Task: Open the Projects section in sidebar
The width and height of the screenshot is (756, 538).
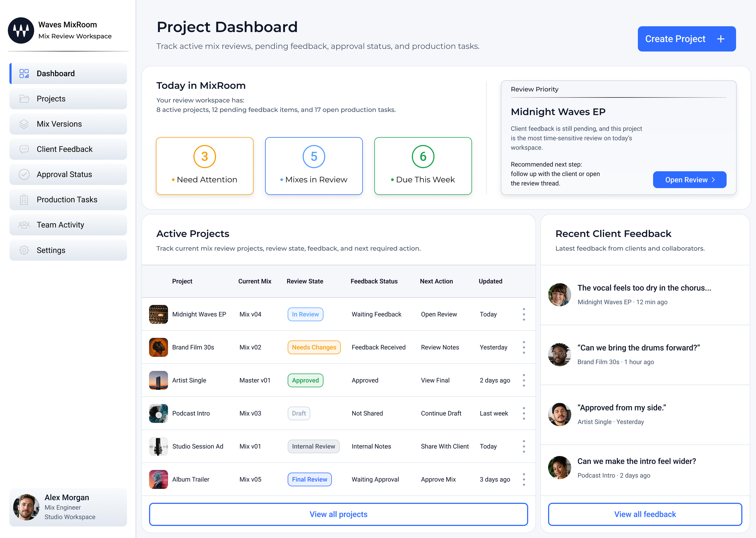Action: tap(68, 99)
